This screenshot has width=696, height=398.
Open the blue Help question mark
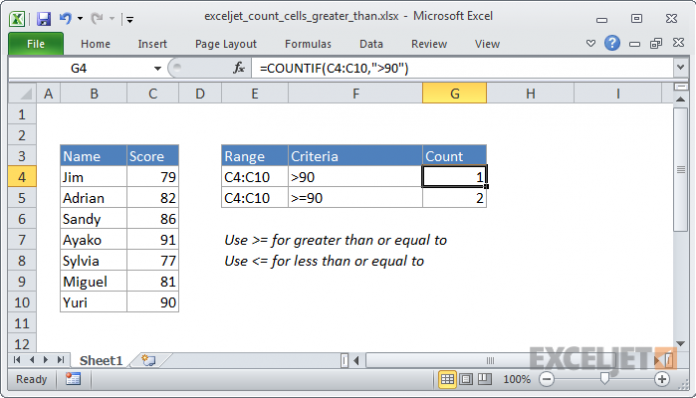point(612,43)
